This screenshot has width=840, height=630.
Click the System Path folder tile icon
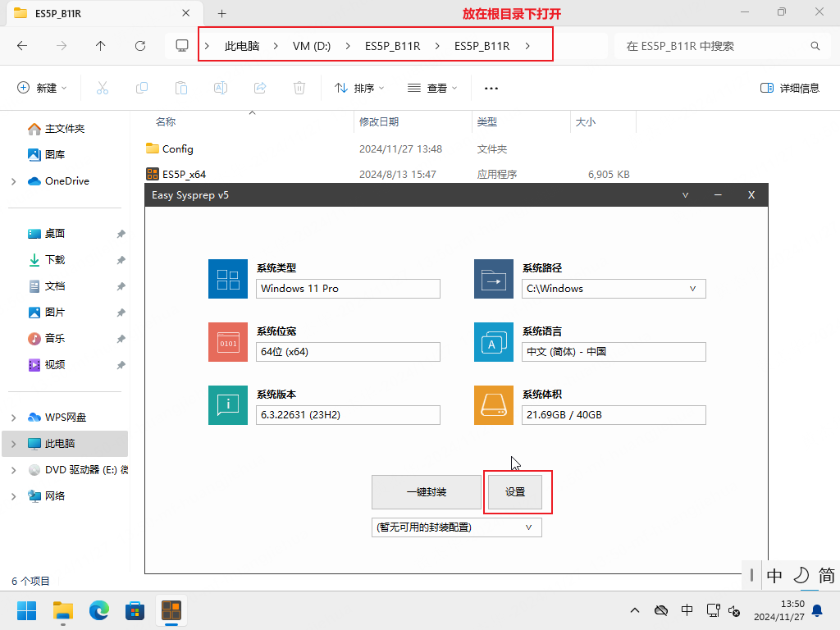(x=494, y=279)
